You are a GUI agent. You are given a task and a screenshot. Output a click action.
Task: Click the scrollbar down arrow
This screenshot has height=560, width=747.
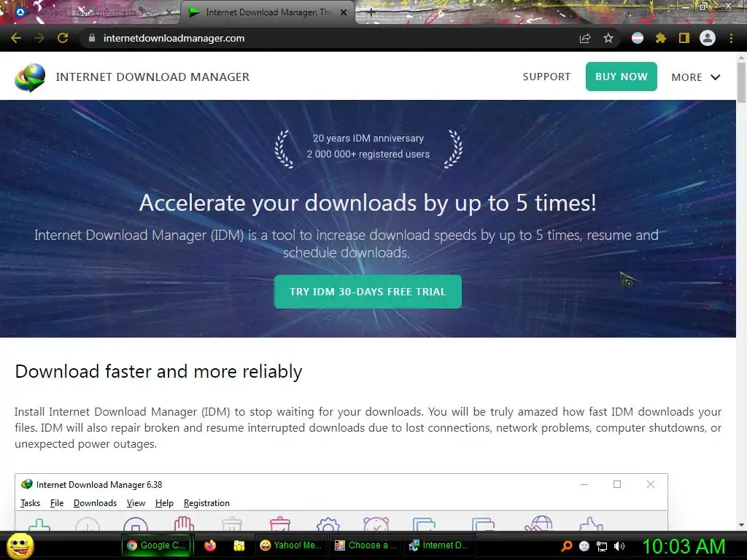point(741,525)
